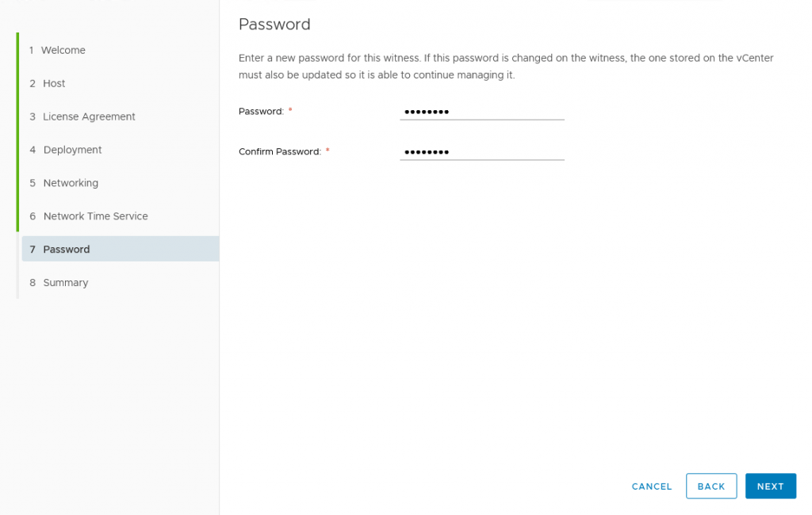Proceed with the Next button
Screen dimensions: 812x515
click(x=770, y=486)
